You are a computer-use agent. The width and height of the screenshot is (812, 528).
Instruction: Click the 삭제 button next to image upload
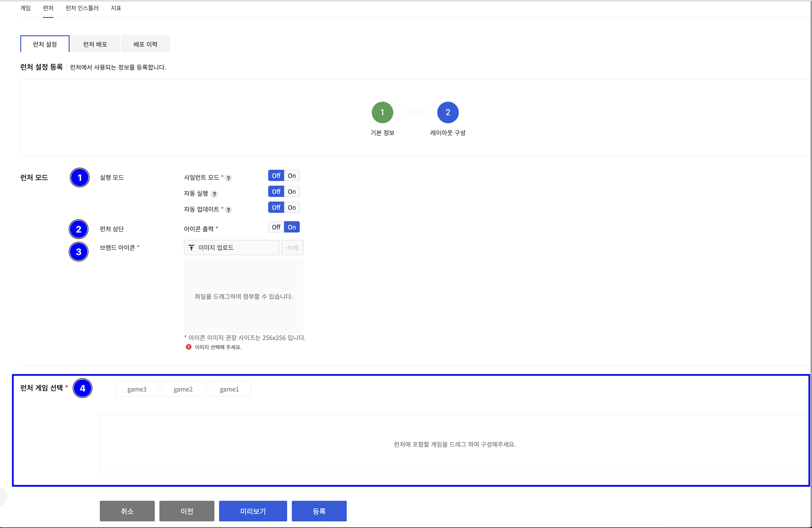pyautogui.click(x=292, y=247)
